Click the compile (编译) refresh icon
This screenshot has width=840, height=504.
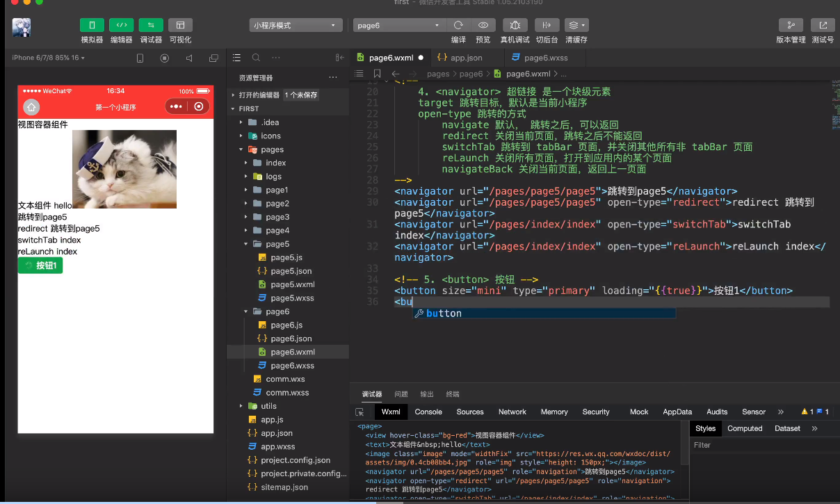[458, 25]
